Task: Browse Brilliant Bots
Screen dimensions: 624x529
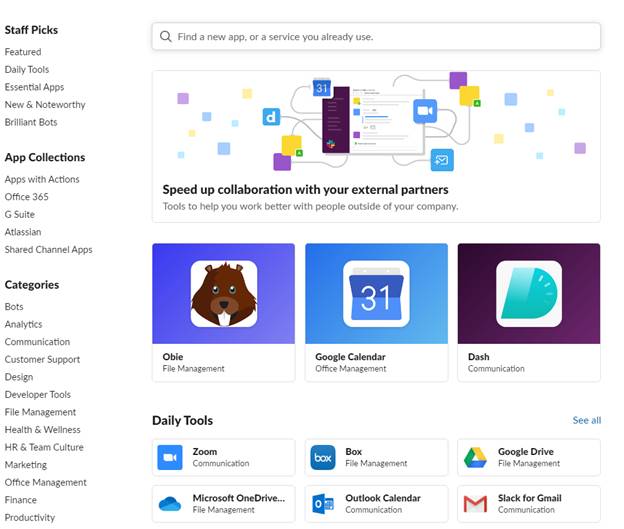Action: coord(31,122)
